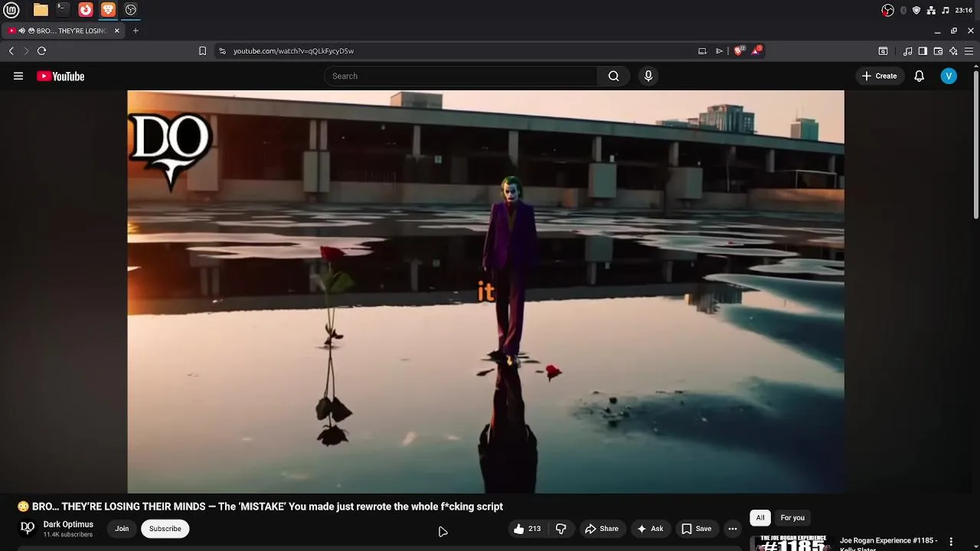Mute the tab via its speaker icon

22,31
